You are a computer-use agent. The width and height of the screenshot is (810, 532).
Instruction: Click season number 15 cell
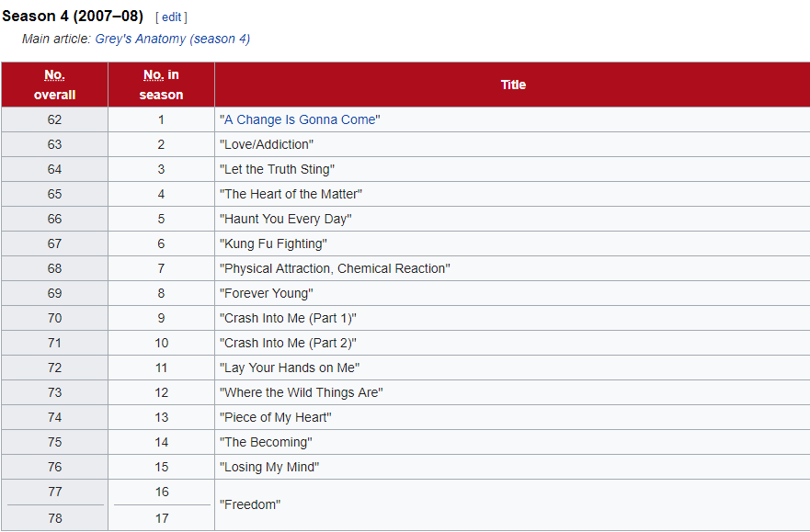[x=161, y=467]
